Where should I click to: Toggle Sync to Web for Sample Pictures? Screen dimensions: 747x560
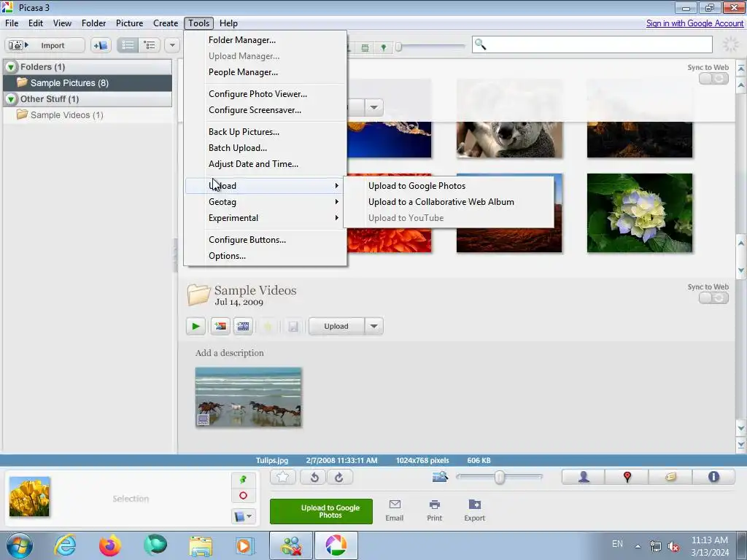[x=713, y=79]
